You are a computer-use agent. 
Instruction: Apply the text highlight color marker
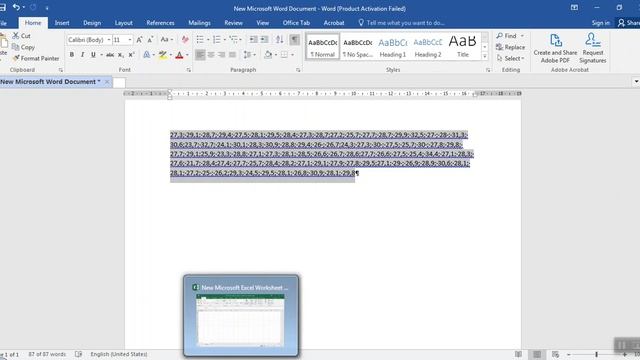click(x=163, y=55)
